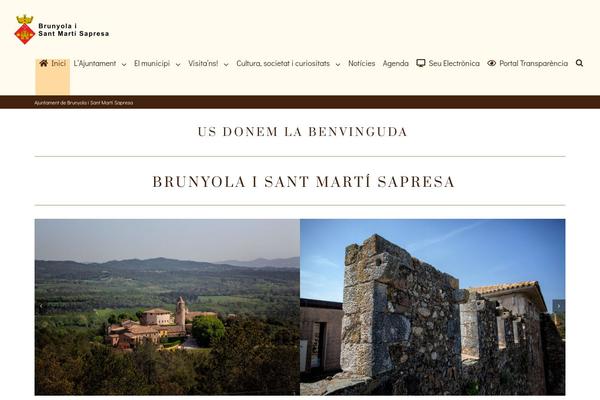This screenshot has height=400, width=600.
Task: Click the monitor icon for Seu Electrònica
Action: [x=421, y=63]
